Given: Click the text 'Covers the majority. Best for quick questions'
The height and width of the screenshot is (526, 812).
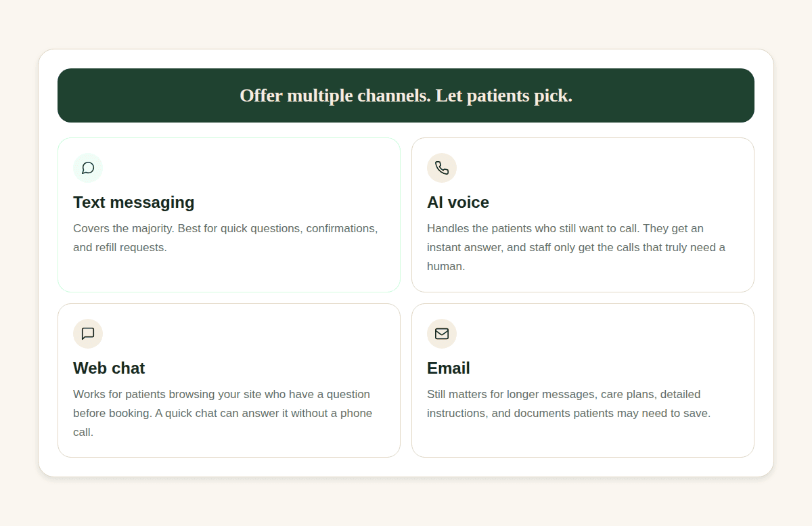Looking at the screenshot, I should click(188, 228).
